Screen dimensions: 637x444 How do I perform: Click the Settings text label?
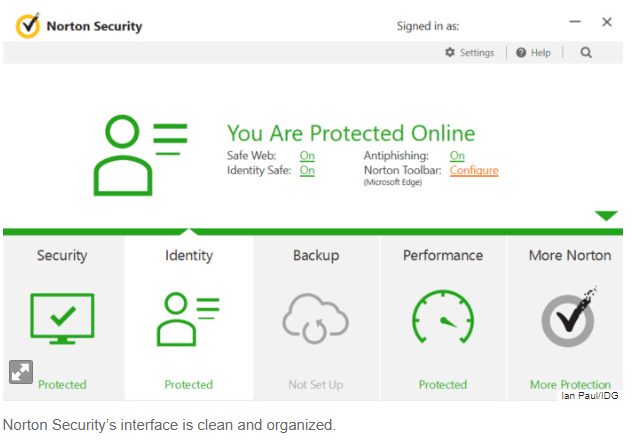click(477, 53)
